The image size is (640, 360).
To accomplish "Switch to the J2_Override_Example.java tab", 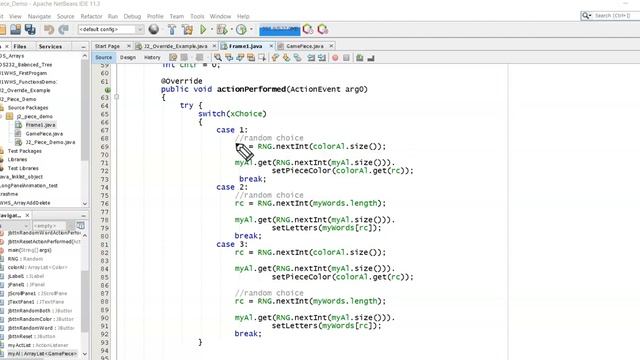I will pos(176,46).
